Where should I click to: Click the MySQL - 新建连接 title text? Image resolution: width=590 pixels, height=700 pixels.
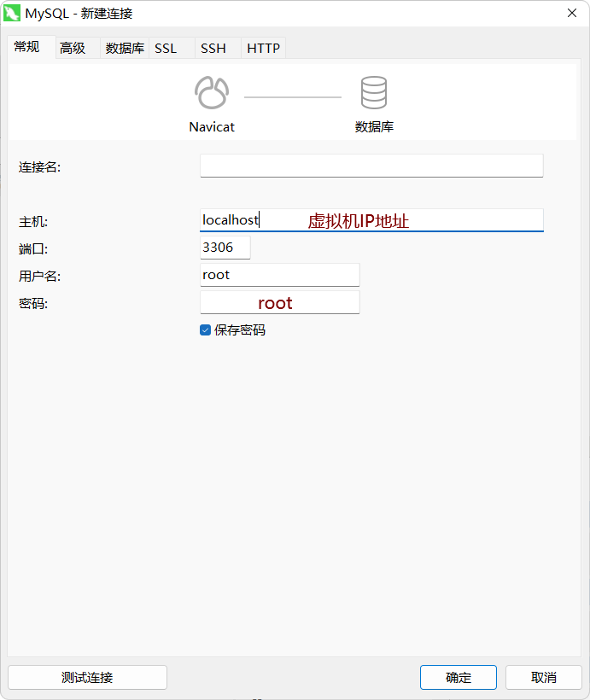[x=79, y=14]
